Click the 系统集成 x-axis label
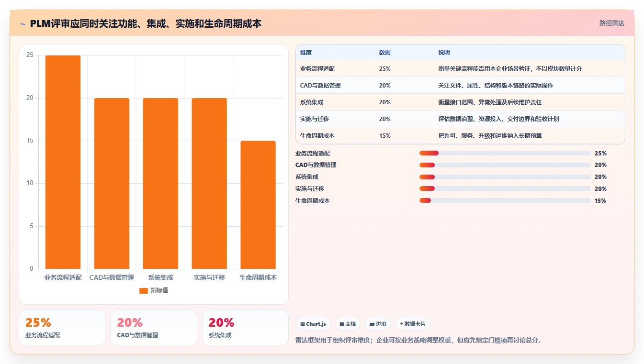Screen dimensions: 644x364 (x=160, y=277)
